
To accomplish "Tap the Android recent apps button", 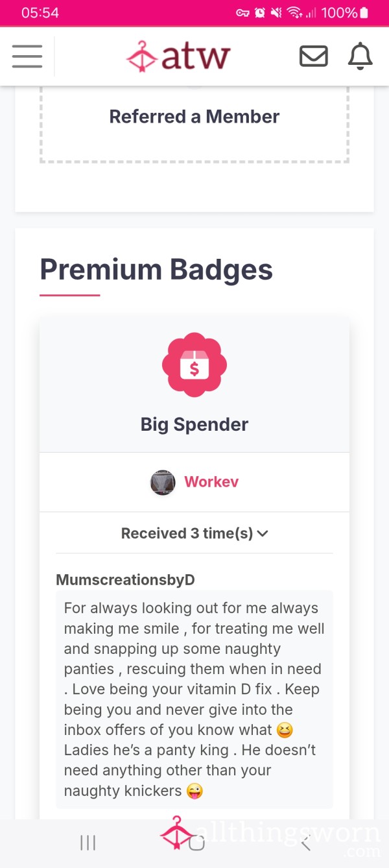I will [88, 843].
